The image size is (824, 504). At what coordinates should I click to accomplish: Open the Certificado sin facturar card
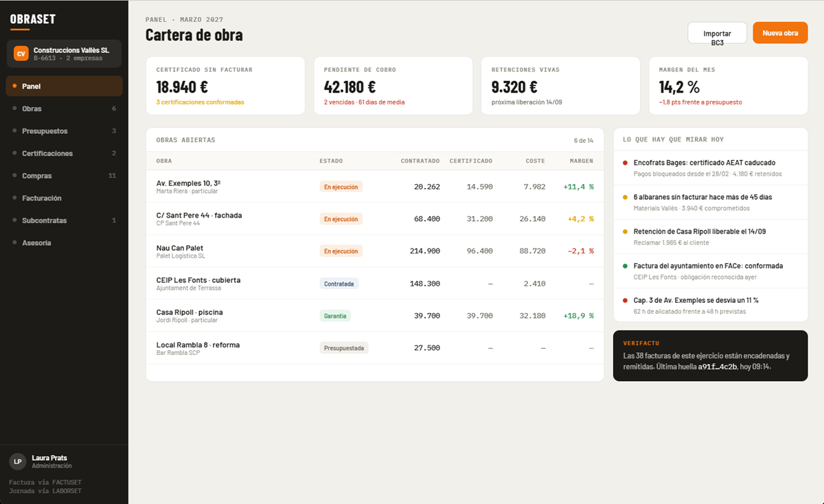[225, 86]
